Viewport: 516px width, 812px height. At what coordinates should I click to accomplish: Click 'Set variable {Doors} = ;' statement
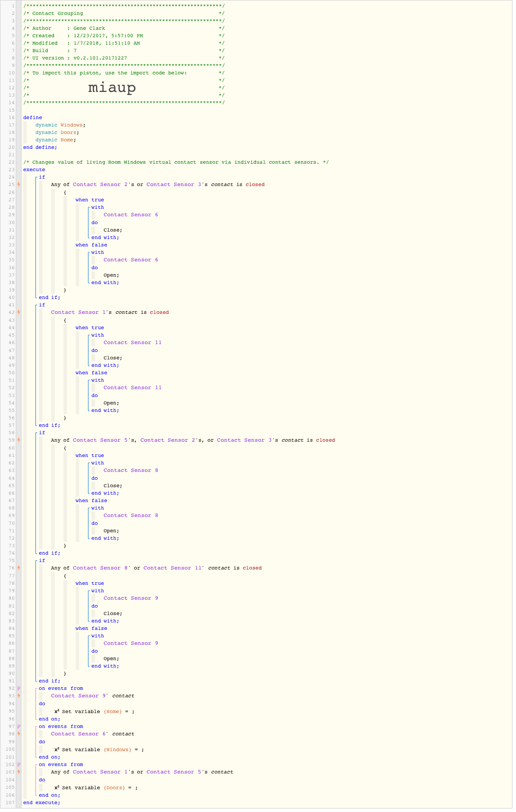[100, 787]
